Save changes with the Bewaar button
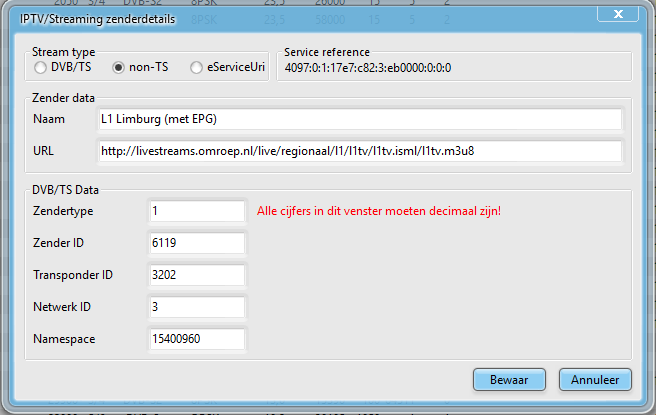Screen dimensions: 656x415 pos(509,380)
